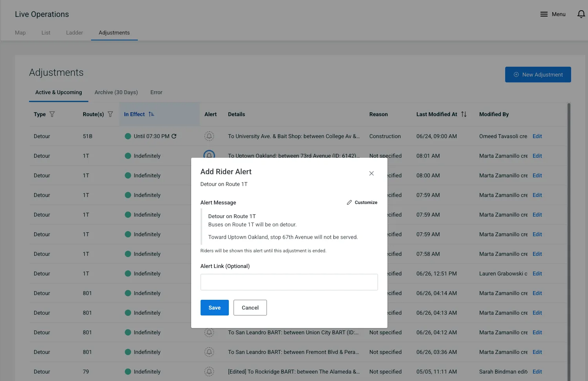Click alert bell for route 51B row

tap(209, 136)
